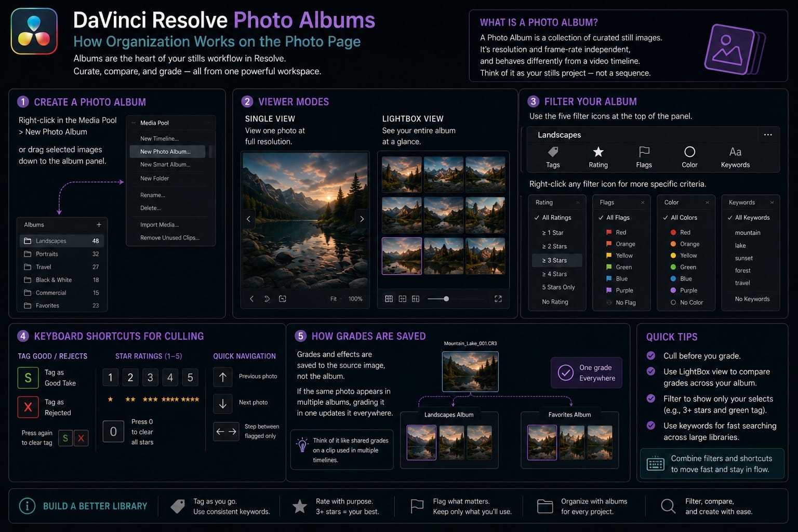Choose New Timeline... from context menu
The image size is (798, 532).
[x=159, y=139]
